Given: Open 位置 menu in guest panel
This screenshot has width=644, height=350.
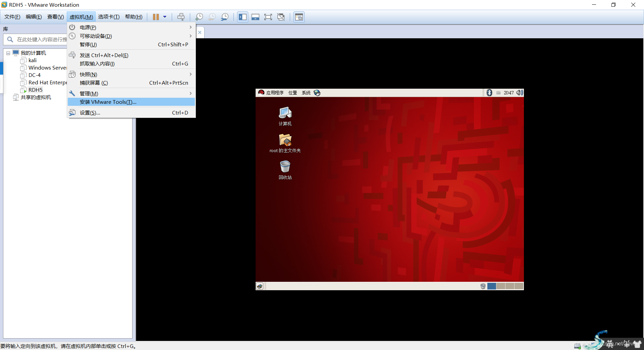Looking at the screenshot, I should click(x=293, y=93).
